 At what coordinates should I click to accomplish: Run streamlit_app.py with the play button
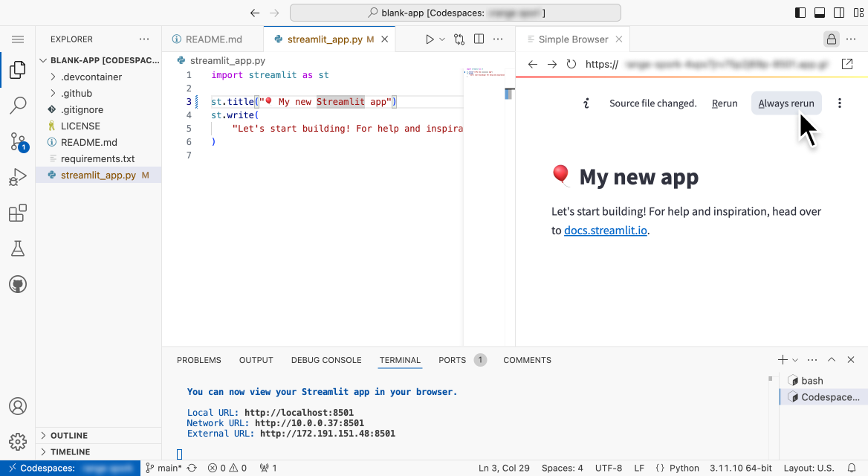coord(430,38)
